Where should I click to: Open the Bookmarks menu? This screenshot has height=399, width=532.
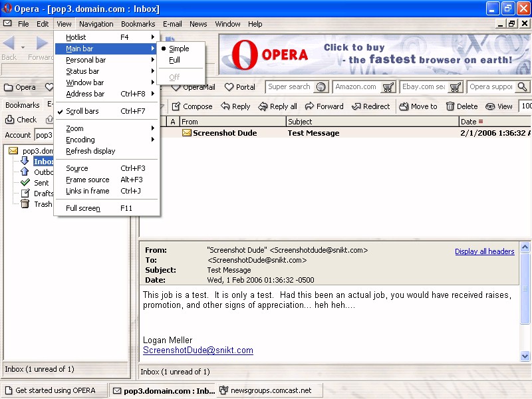[x=138, y=24]
